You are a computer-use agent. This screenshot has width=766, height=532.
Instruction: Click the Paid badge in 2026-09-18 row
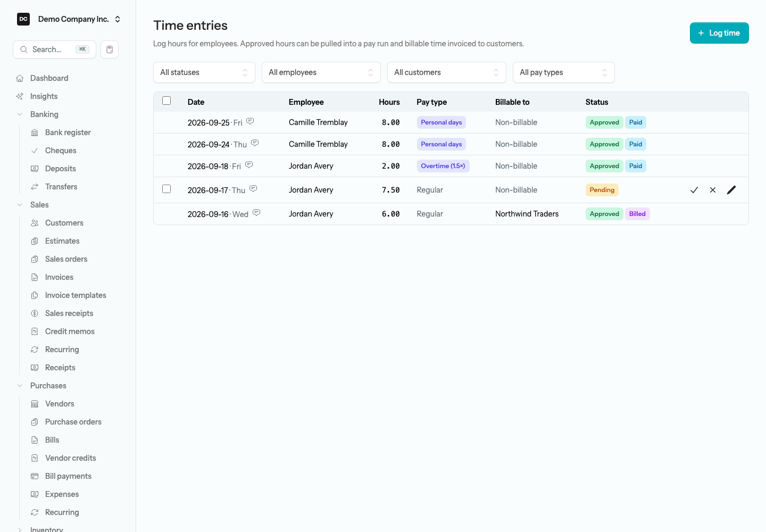click(x=636, y=166)
